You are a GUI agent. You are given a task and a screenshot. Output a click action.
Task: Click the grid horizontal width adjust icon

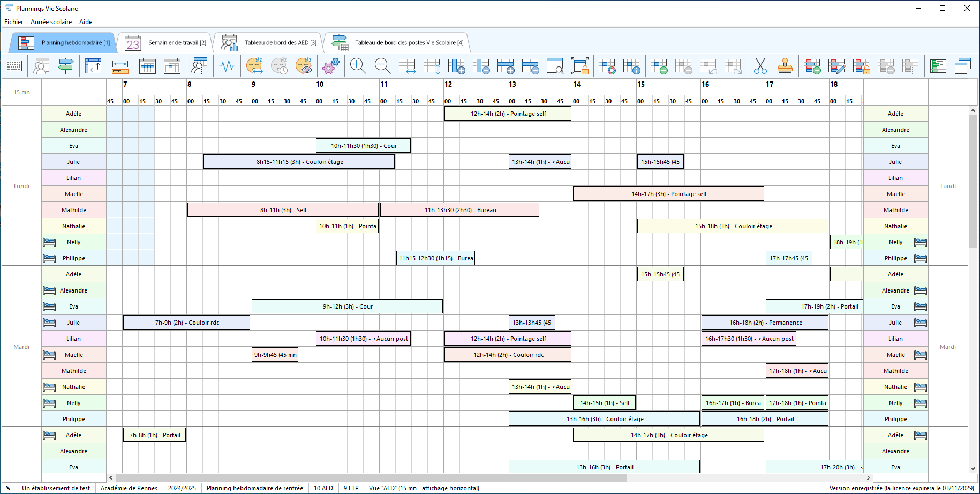(x=407, y=66)
